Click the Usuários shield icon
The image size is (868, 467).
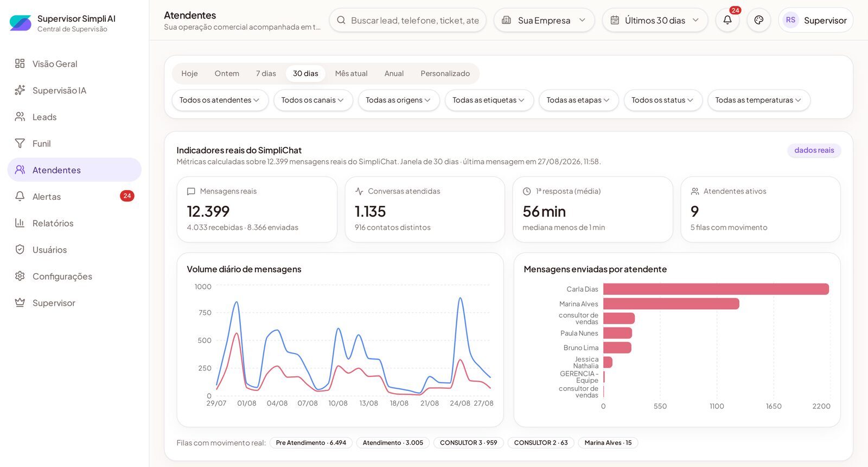coord(20,250)
